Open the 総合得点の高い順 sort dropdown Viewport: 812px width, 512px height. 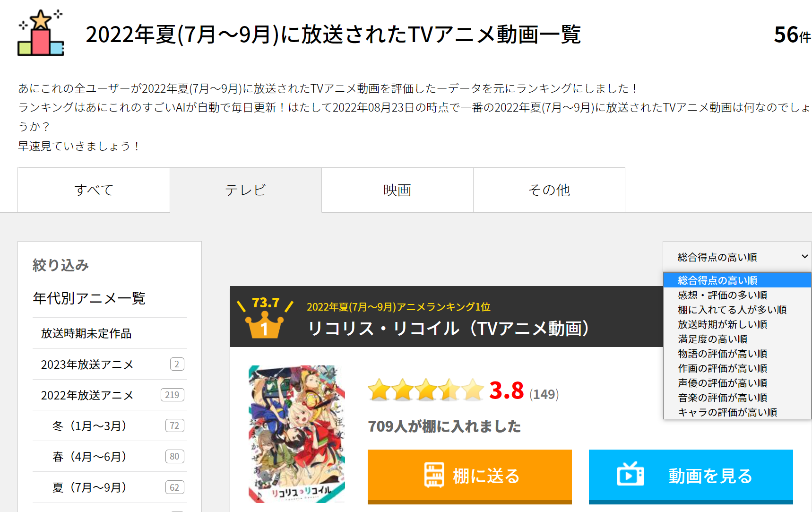coord(737,257)
